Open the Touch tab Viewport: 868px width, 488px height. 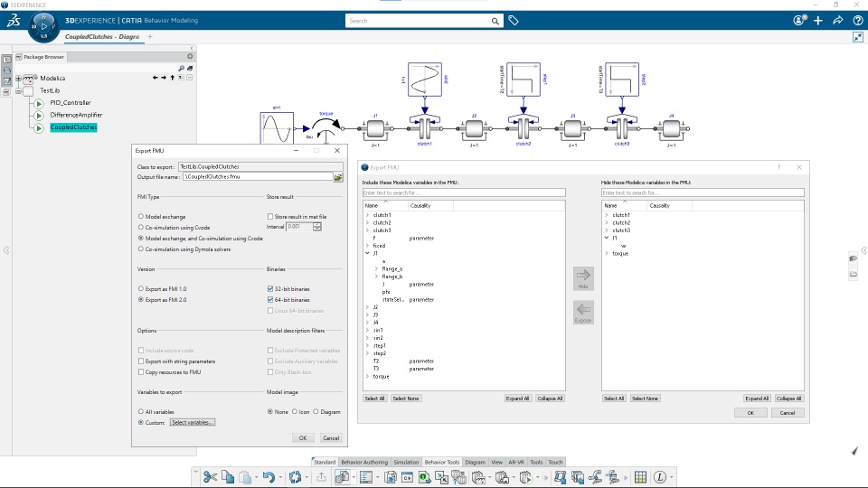click(x=555, y=462)
